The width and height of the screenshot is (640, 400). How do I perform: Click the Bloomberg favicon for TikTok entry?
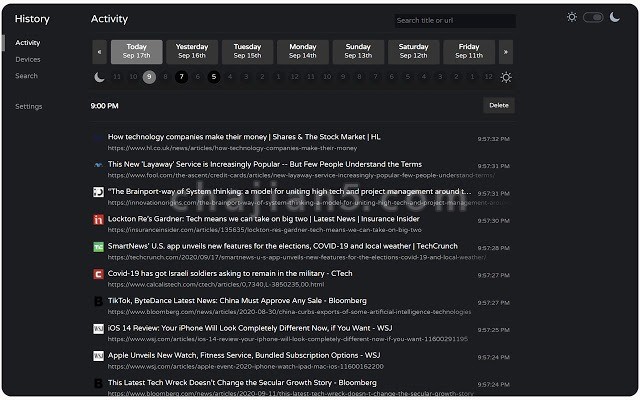click(x=98, y=301)
